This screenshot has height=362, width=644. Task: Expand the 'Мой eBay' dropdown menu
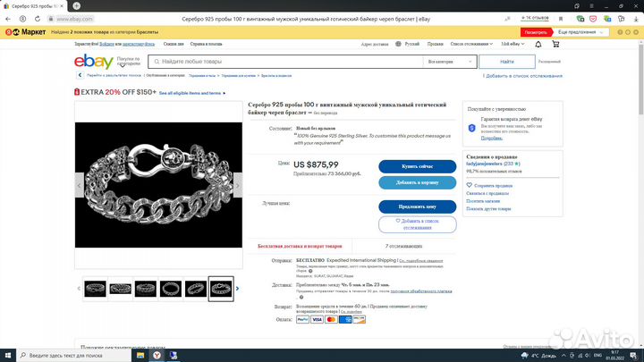pyautogui.click(x=513, y=43)
